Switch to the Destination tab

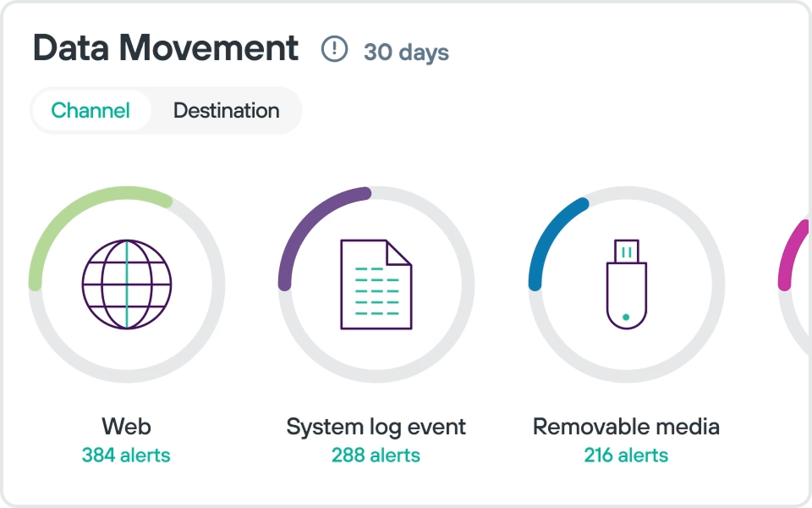(226, 111)
